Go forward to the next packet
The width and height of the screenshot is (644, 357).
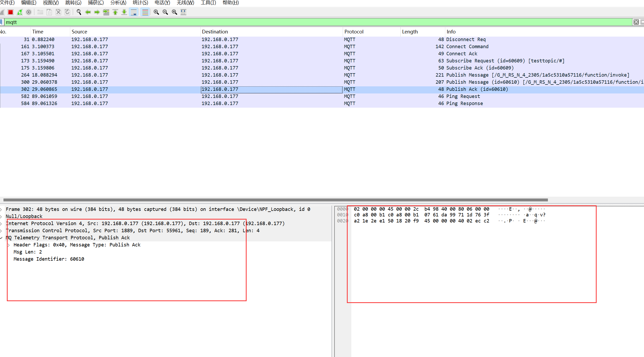point(97,12)
